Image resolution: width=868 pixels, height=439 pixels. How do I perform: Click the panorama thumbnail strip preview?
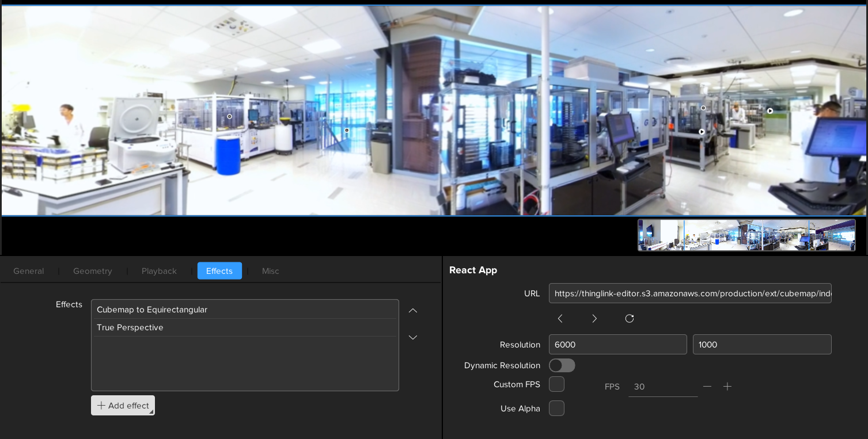pyautogui.click(x=746, y=235)
